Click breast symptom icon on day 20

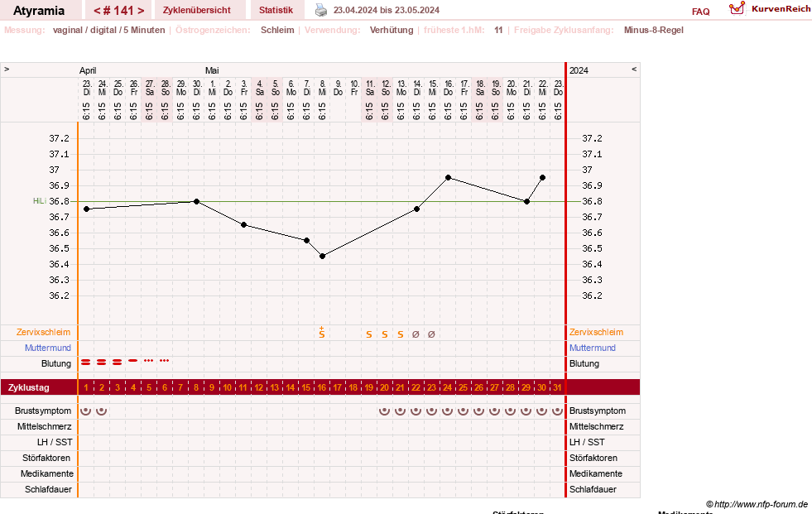tap(384, 411)
